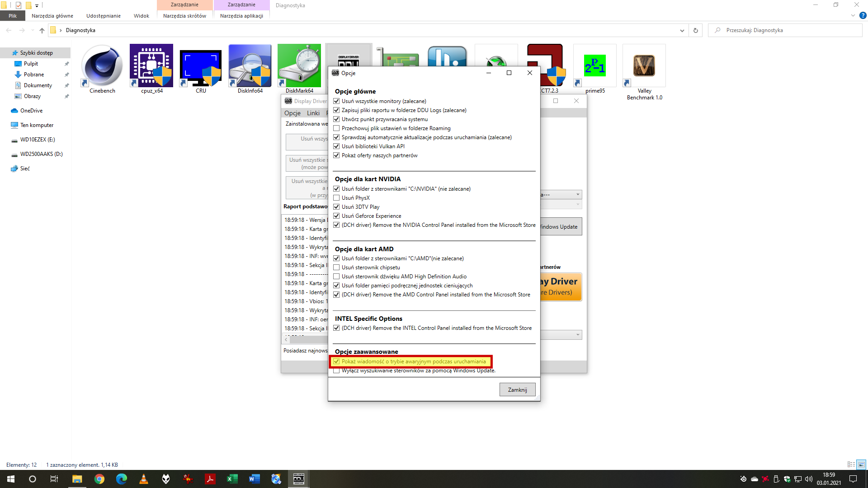
Task: Open the DiskInfo64 shortcut icon
Action: pyautogui.click(x=250, y=66)
